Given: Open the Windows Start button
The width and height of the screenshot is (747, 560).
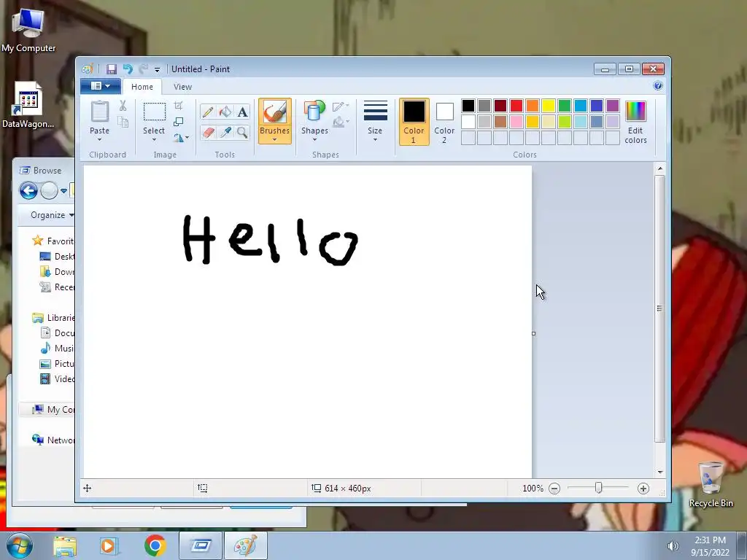Looking at the screenshot, I should click(x=19, y=545).
